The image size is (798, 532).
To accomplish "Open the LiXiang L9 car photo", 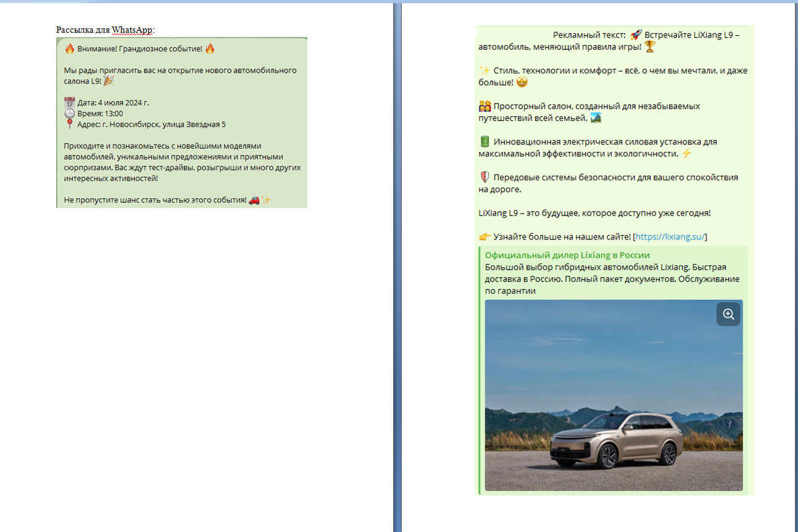I will point(613,395).
